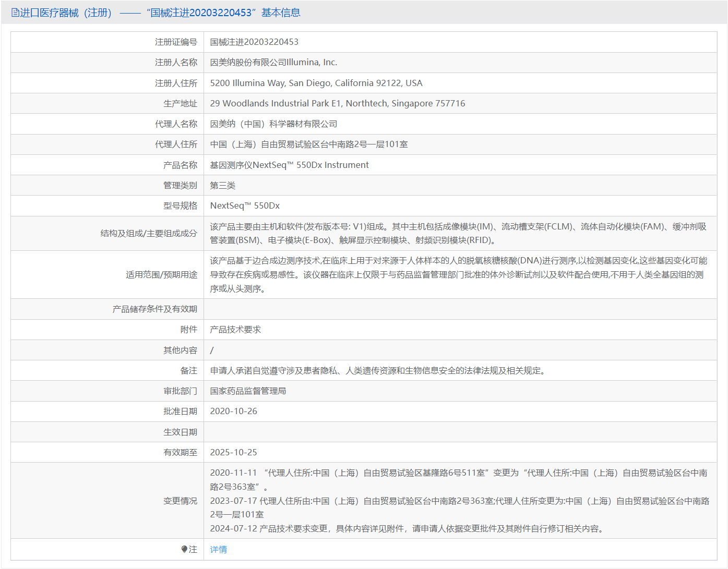Click the 批准日期 label
This screenshot has width=728, height=569.
tap(181, 411)
